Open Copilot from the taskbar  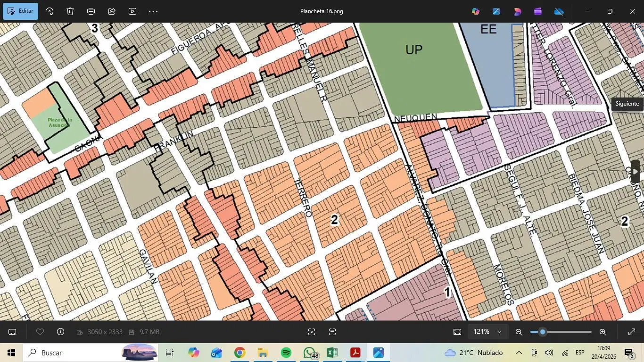coord(193,353)
